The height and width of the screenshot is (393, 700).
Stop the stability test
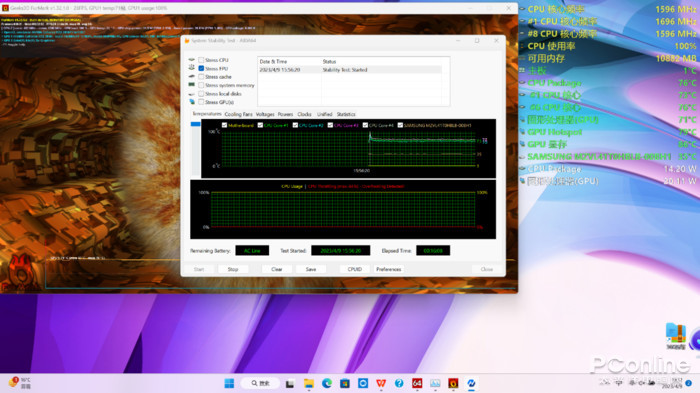(233, 269)
